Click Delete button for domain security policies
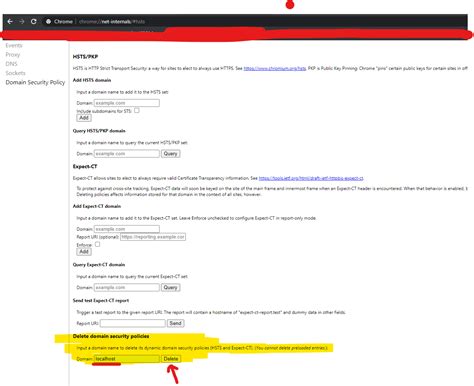 click(x=171, y=359)
